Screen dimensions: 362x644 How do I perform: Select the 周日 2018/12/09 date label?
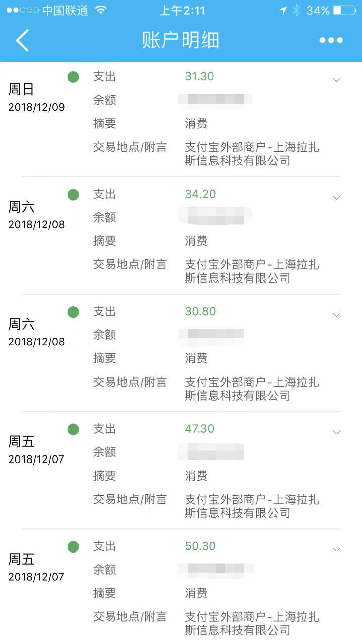[x=36, y=98]
